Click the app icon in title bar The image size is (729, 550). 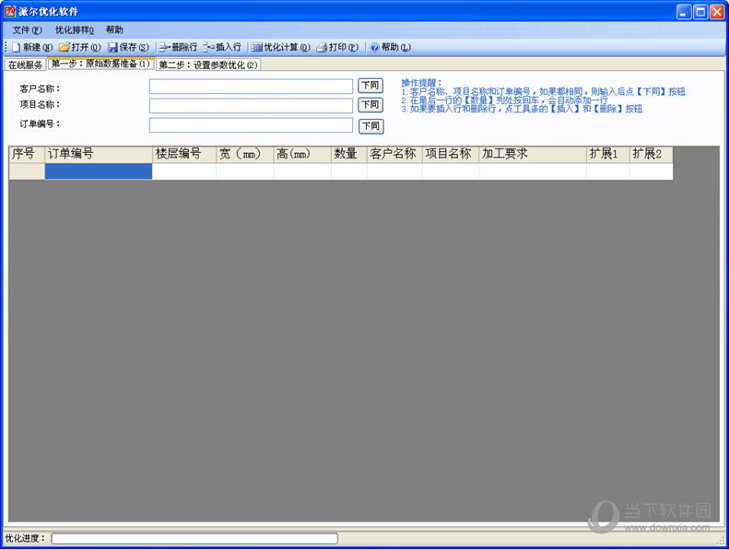(x=10, y=11)
